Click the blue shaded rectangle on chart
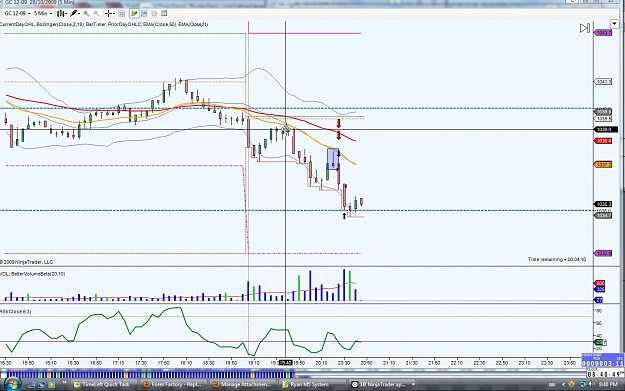Viewport: 625px width, 391px height. tap(333, 159)
